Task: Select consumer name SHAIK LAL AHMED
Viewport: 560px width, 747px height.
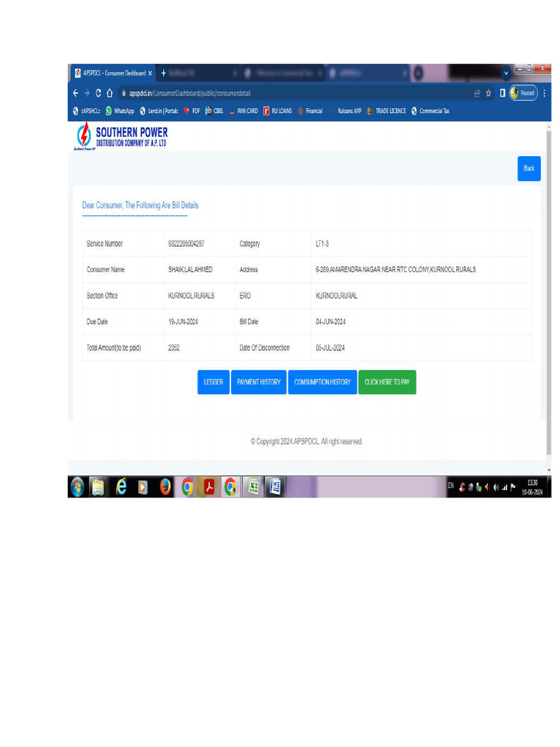Action: [190, 270]
